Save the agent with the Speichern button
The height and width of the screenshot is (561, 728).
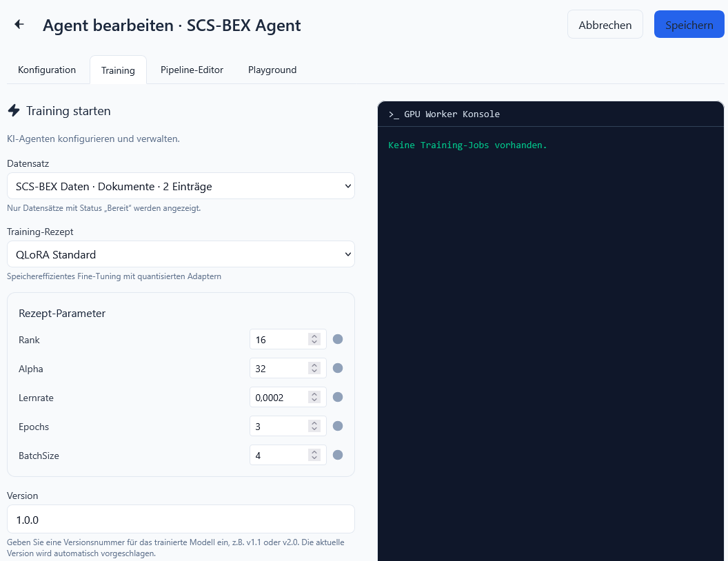(689, 25)
